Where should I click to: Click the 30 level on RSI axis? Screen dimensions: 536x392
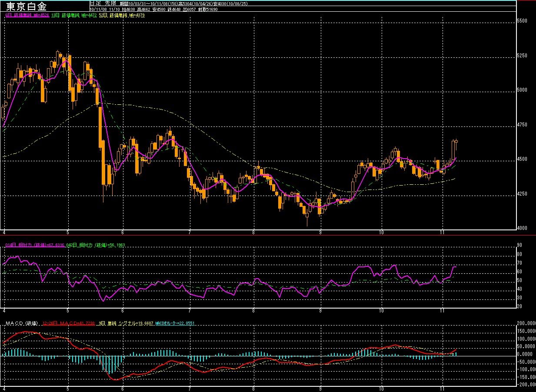tap(519, 298)
